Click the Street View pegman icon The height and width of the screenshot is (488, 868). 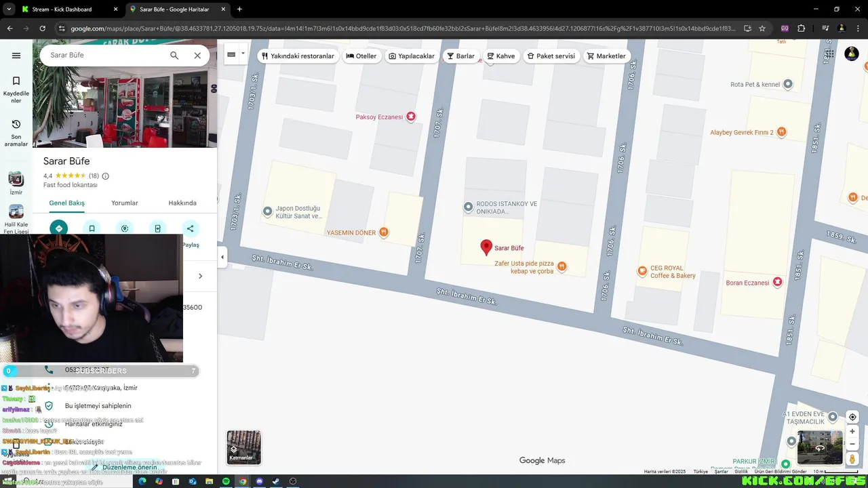point(852,459)
